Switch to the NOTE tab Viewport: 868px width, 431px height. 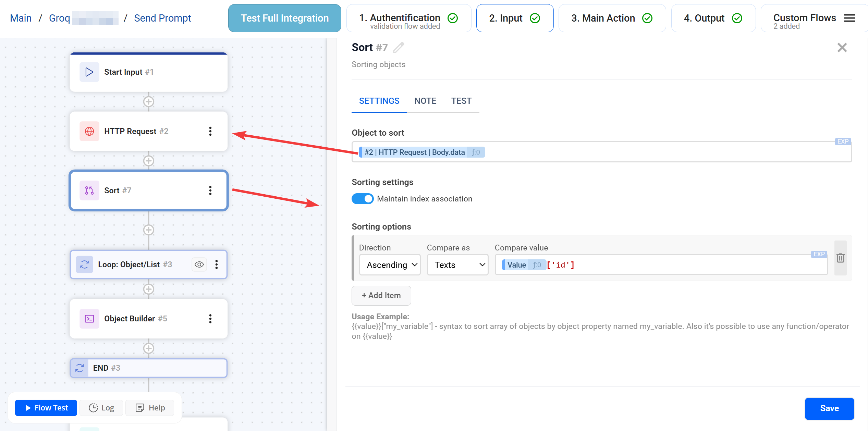click(x=425, y=101)
